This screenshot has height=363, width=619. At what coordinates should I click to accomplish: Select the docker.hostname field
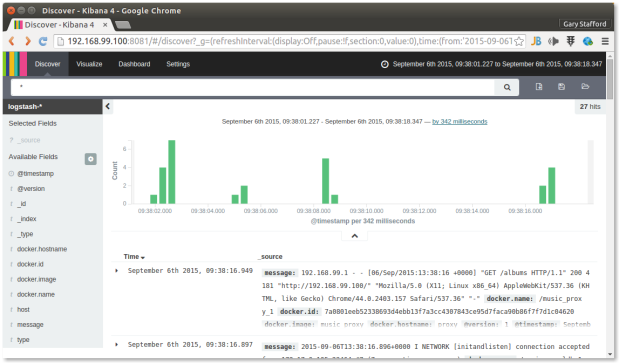click(x=42, y=249)
